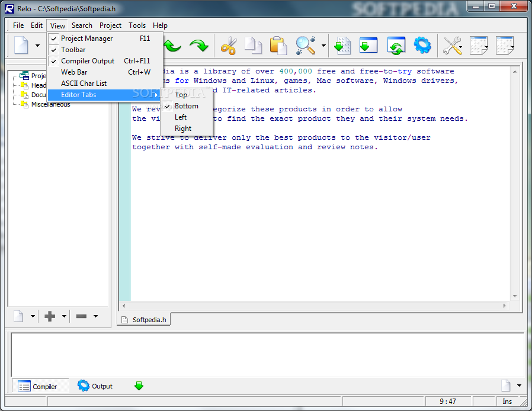Click the green down arrow in output panel
This screenshot has width=532, height=411.
coord(139,386)
